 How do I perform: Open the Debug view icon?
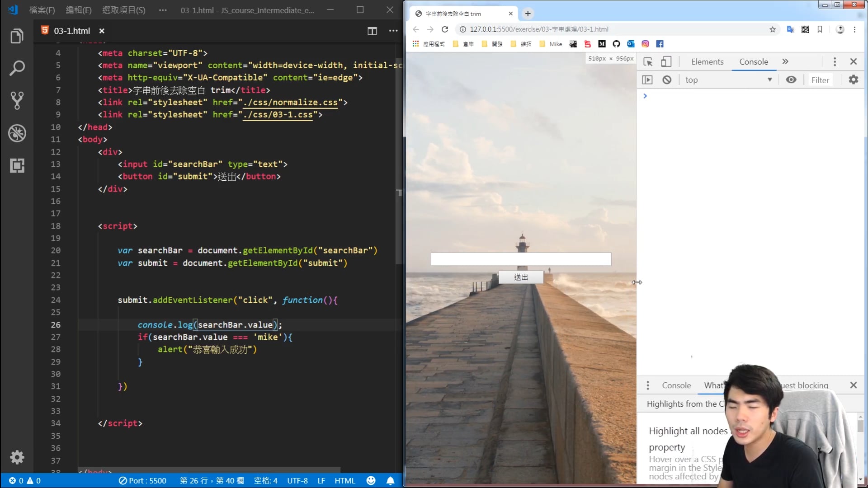tap(17, 133)
